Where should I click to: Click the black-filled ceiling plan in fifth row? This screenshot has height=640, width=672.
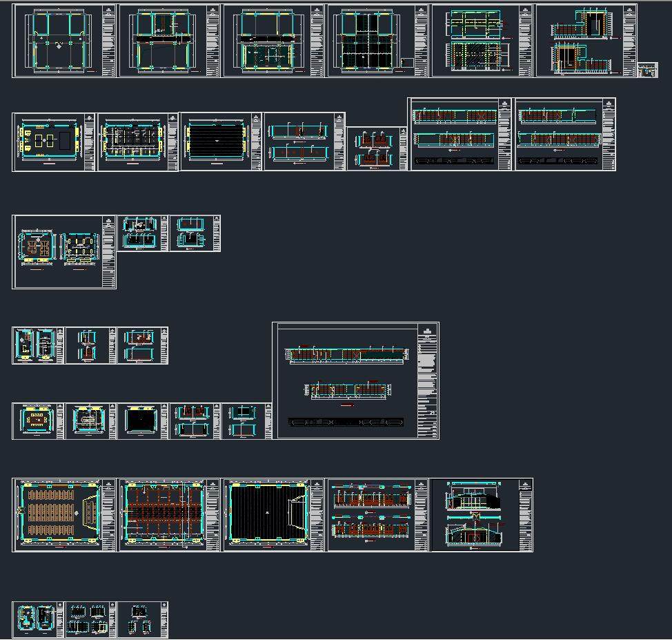point(143,421)
